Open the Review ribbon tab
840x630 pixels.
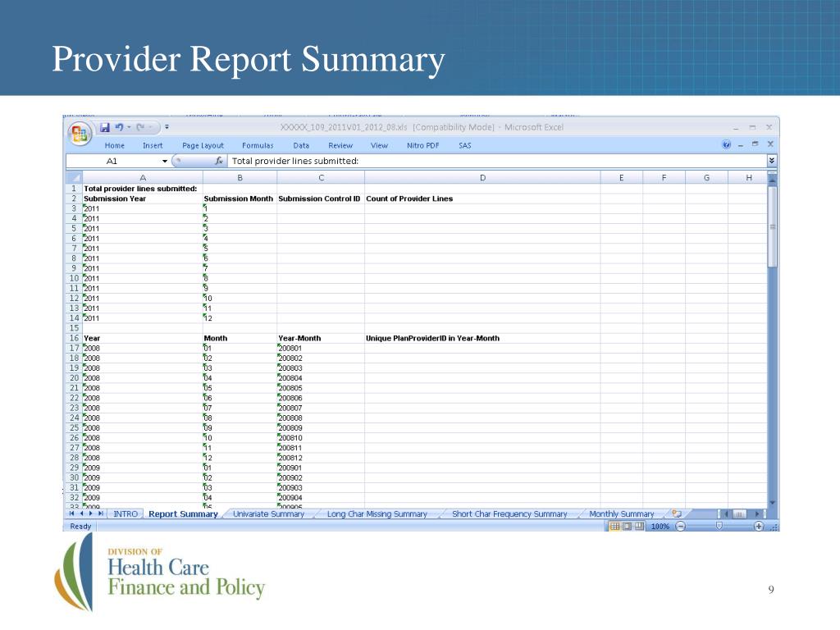click(340, 146)
